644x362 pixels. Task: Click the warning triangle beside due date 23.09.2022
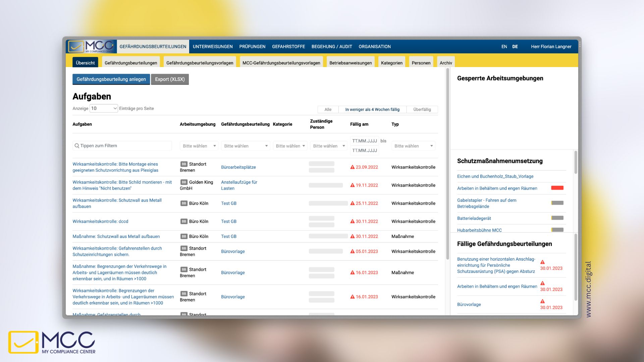[x=352, y=167]
